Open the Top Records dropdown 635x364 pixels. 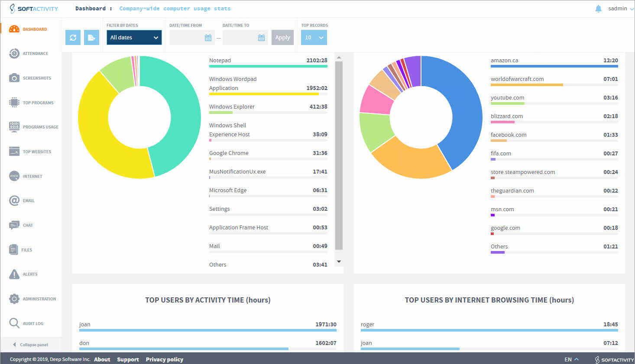314,38
